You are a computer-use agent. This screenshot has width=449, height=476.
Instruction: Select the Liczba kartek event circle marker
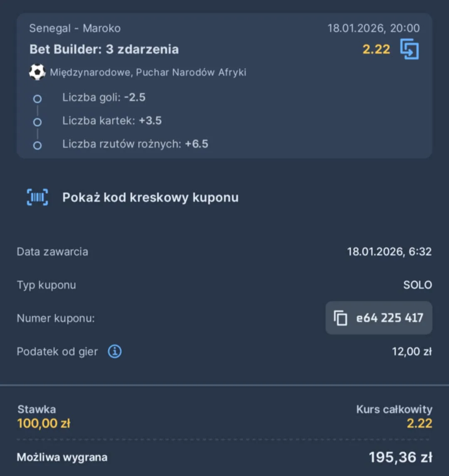(37, 122)
